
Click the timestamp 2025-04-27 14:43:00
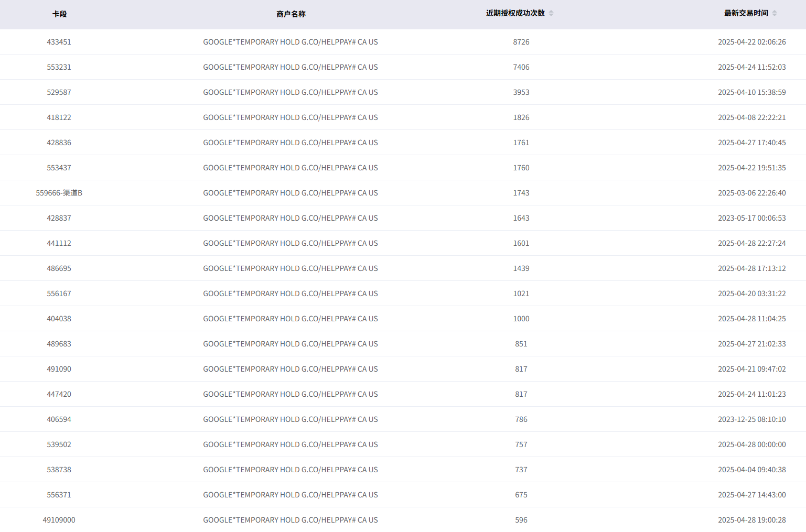[752, 495]
